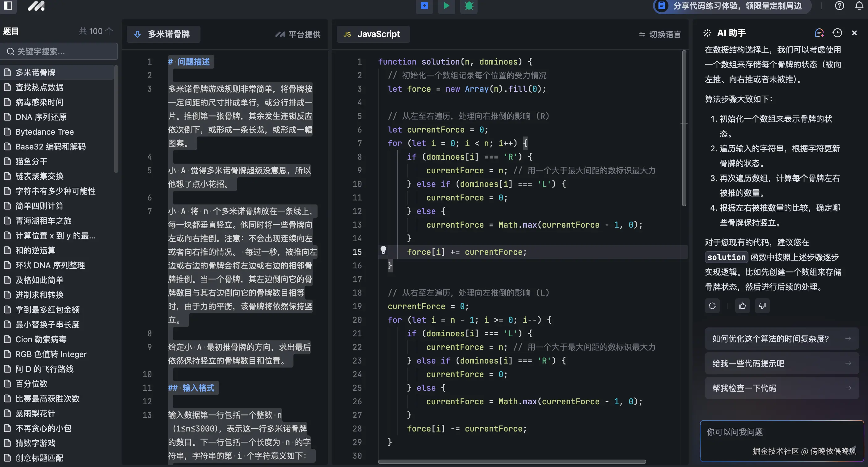Image resolution: width=868 pixels, height=467 pixels.
Task: Focus the 关键字搜索 search field
Action: [x=59, y=52]
